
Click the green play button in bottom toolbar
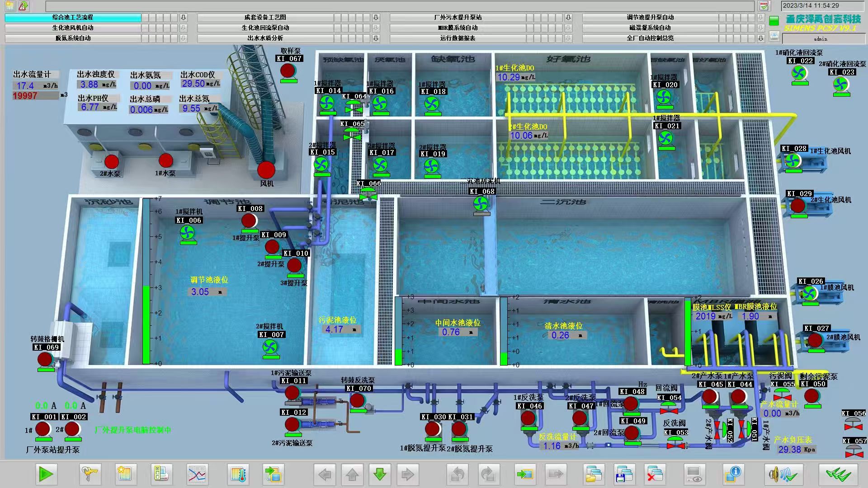click(x=46, y=474)
